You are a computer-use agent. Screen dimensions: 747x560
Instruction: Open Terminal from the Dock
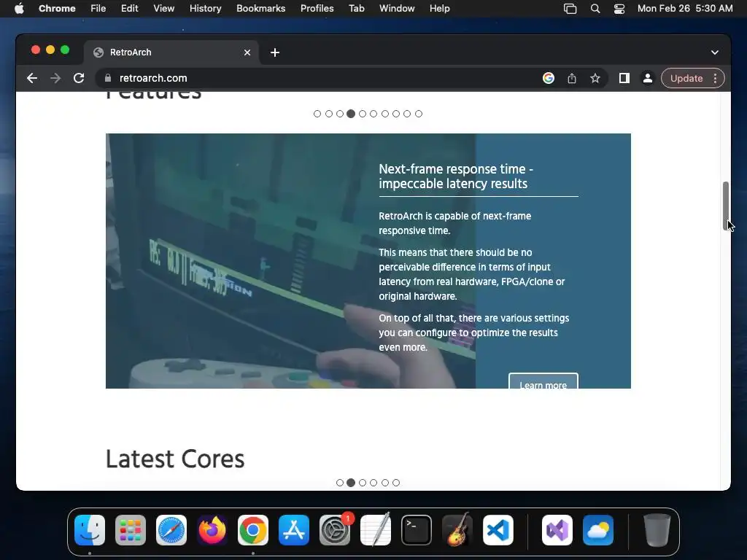[x=417, y=530]
